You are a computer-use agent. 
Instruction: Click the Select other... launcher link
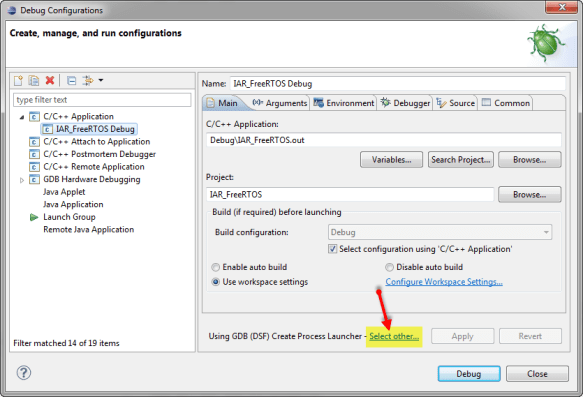tap(394, 336)
